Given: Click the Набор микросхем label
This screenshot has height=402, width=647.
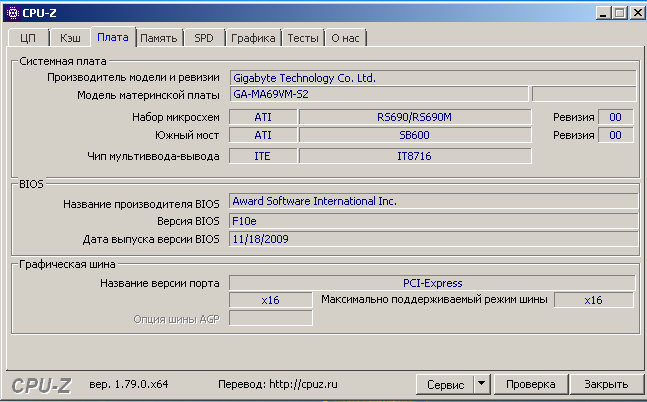Looking at the screenshot, I should [x=176, y=117].
